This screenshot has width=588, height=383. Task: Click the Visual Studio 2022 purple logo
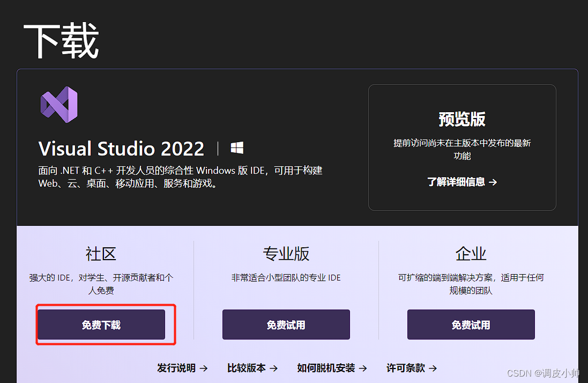point(58,105)
